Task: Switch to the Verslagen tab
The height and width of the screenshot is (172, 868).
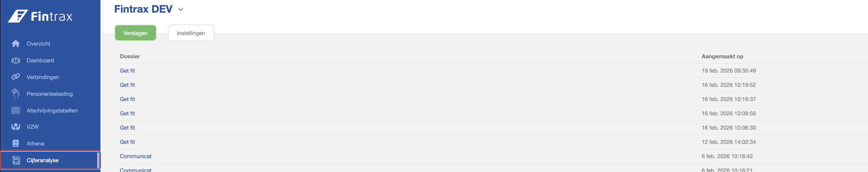Action: pos(135,33)
